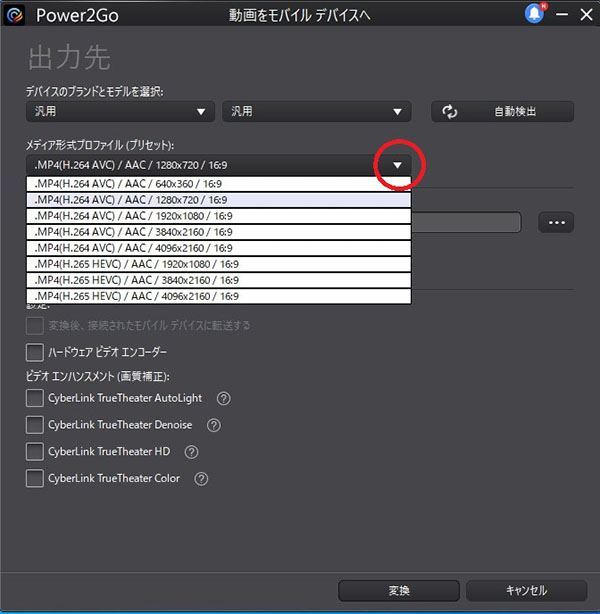Click the output folder path field
This screenshot has height=614, width=600.
466,222
